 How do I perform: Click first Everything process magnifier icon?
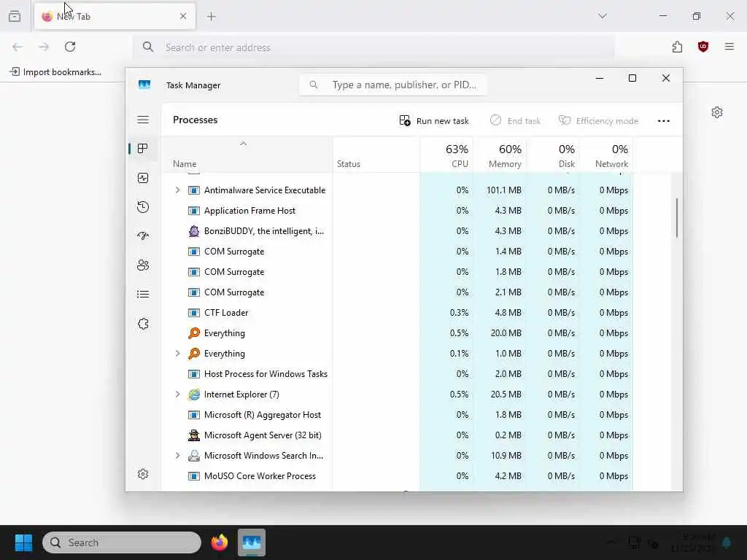194,332
